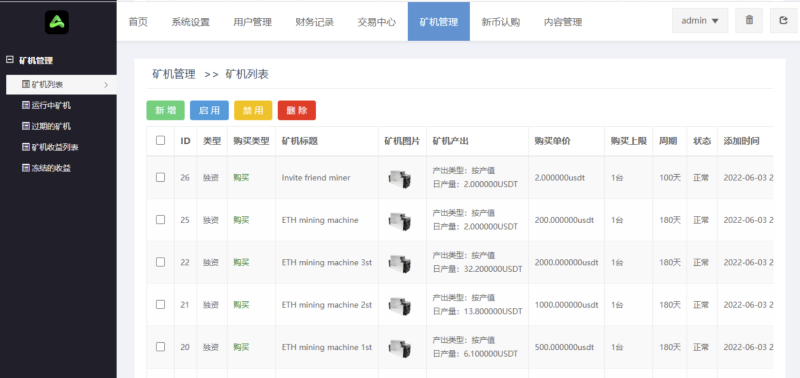Click the 100天 period cell

coord(670,178)
